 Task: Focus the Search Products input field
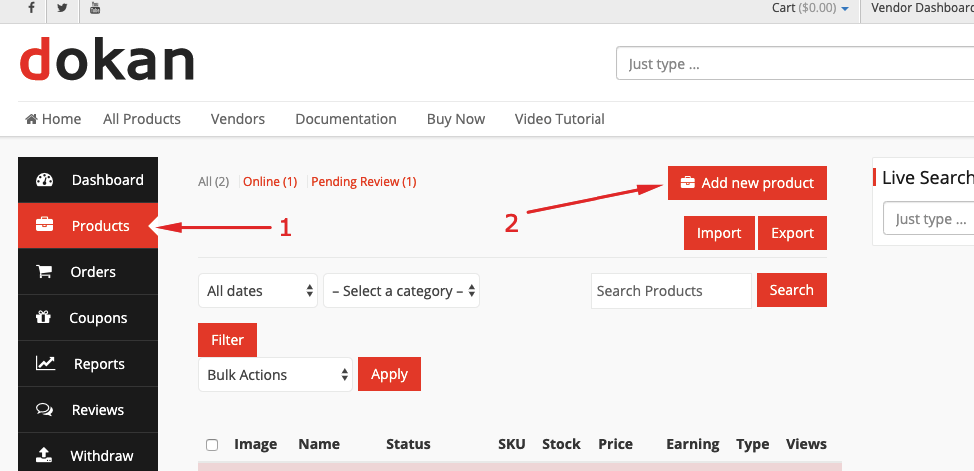[671, 291]
